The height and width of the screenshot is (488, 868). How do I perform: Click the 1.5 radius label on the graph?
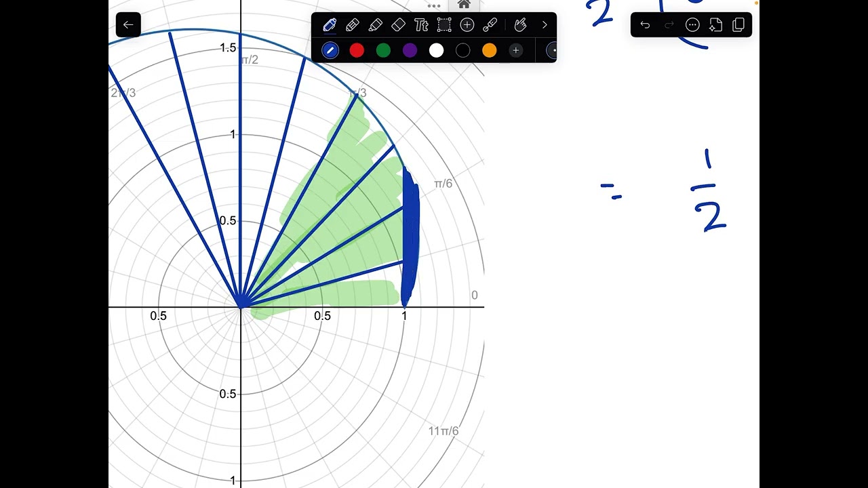point(228,47)
